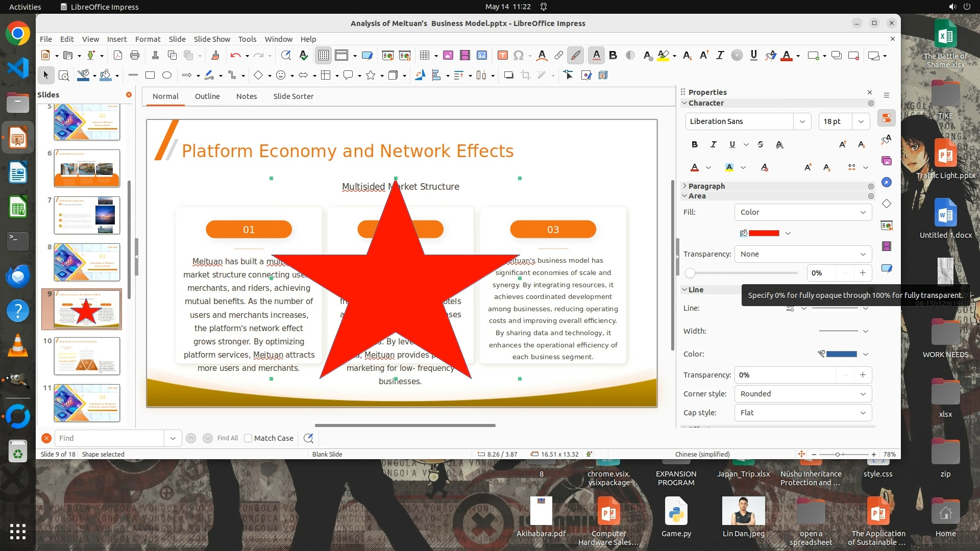Select the Rectangle drawing tool

click(150, 76)
